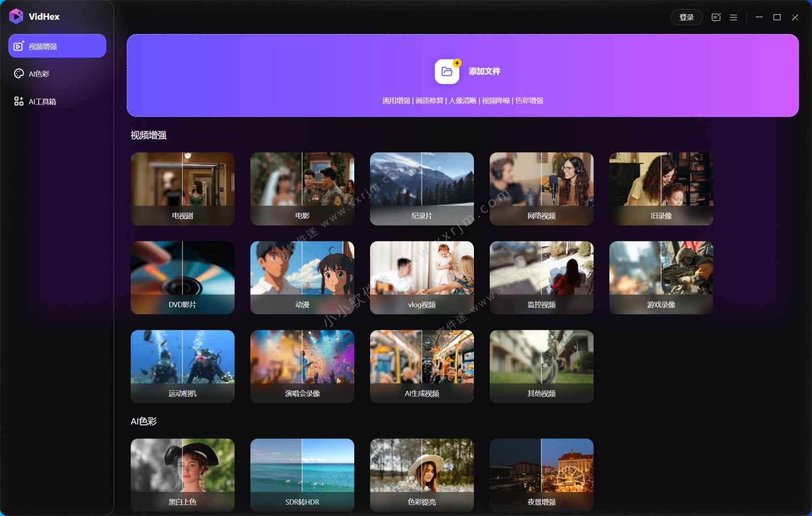This screenshot has width=812, height=516.
Task: Choose the 纪录片 enhancement card
Action: click(422, 189)
